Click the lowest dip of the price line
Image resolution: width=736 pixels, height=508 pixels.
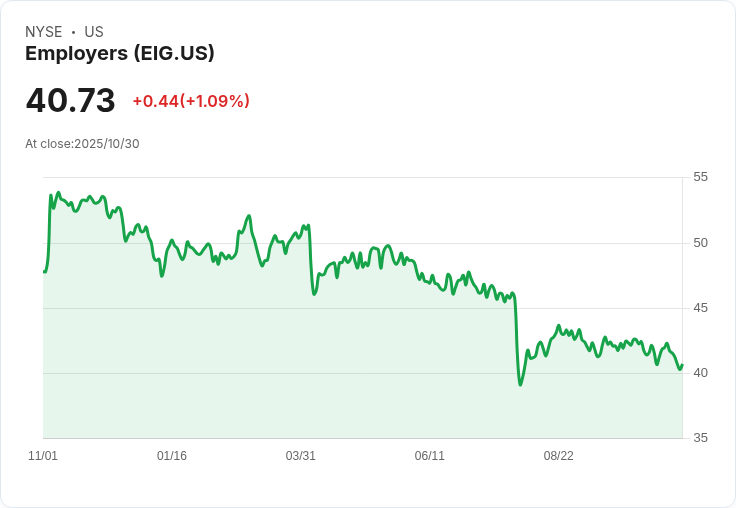click(x=520, y=384)
